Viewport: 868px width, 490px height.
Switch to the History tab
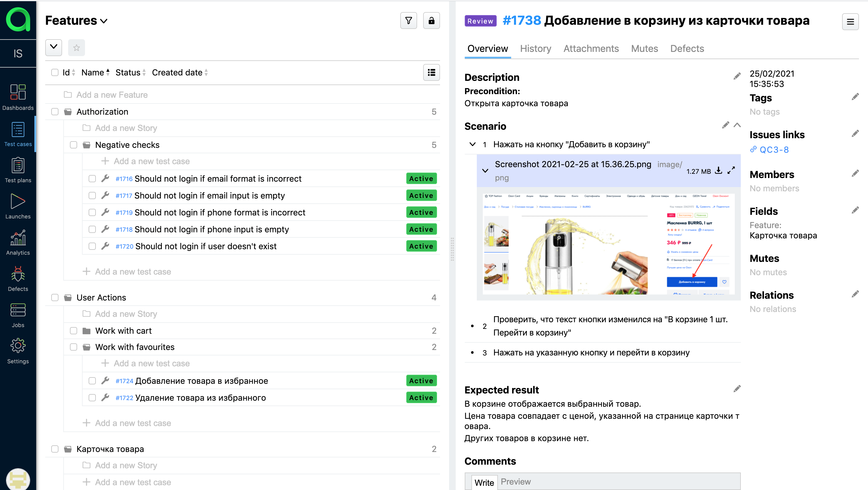pyautogui.click(x=536, y=49)
